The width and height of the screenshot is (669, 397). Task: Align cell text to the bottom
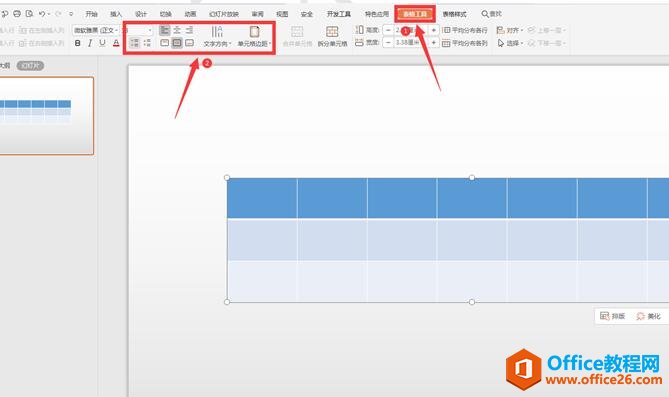(189, 43)
